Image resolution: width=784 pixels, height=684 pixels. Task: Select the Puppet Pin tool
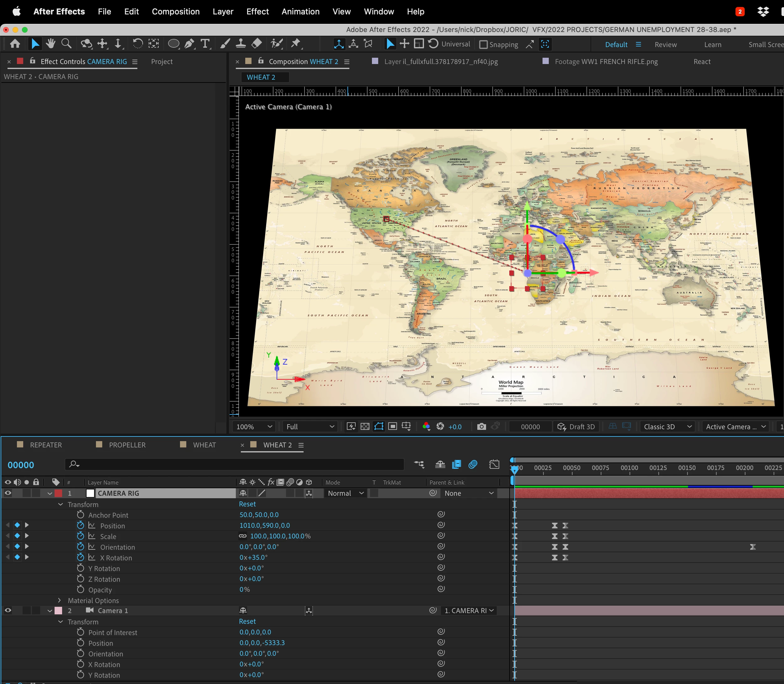click(296, 44)
